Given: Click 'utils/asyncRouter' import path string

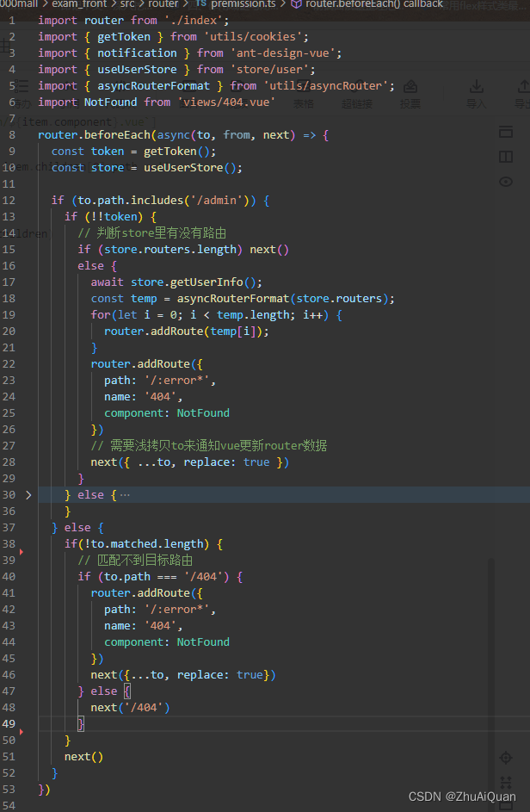Looking at the screenshot, I should click(x=326, y=86).
